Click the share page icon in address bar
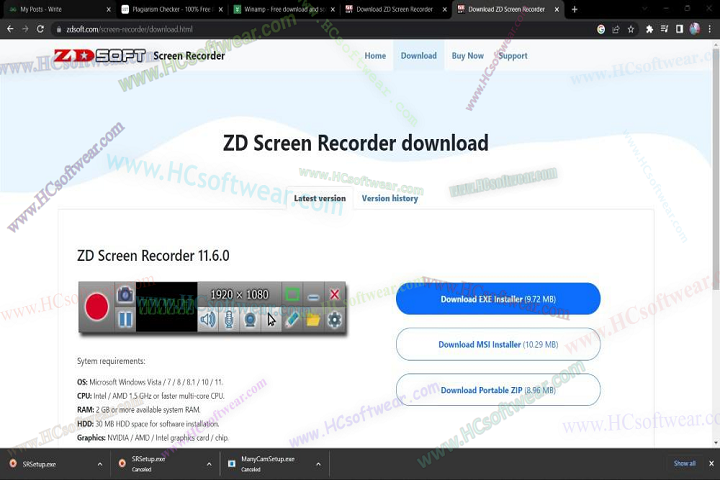This screenshot has height=480, width=720. click(x=616, y=29)
